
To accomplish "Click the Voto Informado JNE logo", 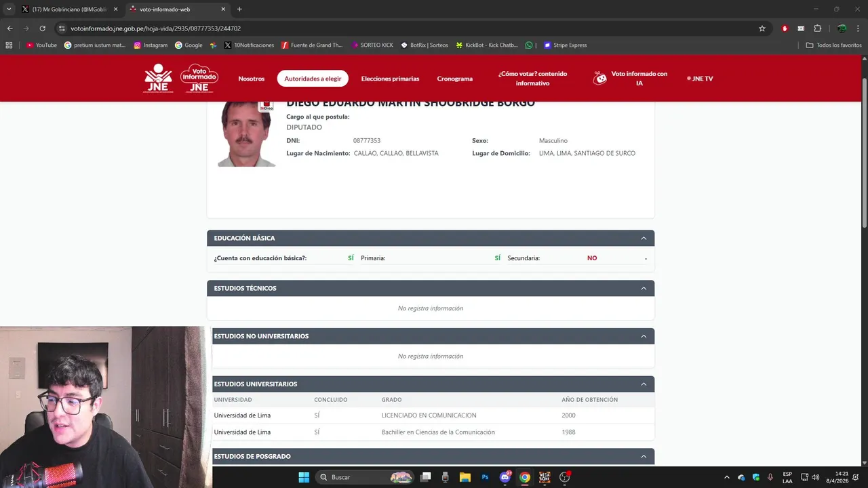I will coord(199,78).
